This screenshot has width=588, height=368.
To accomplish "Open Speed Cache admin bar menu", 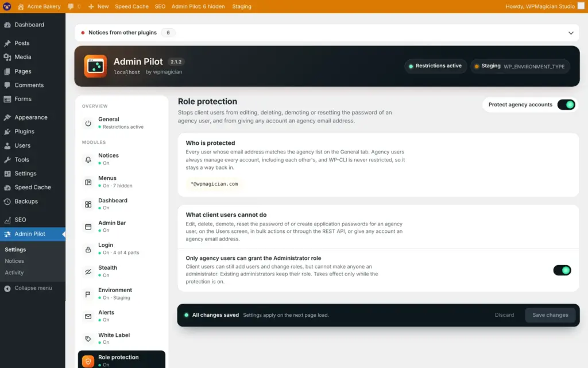I will point(131,6).
